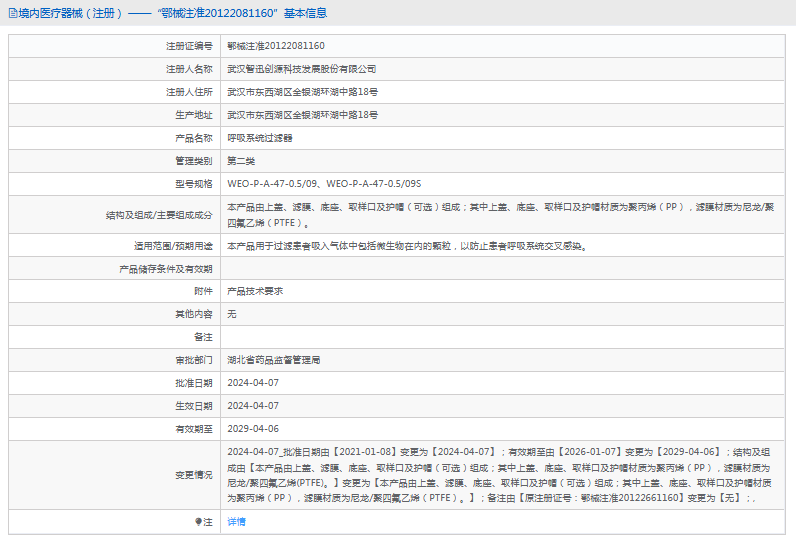This screenshot has height=543, width=796.
Task: Click the 附件 row label
Action: (203, 291)
